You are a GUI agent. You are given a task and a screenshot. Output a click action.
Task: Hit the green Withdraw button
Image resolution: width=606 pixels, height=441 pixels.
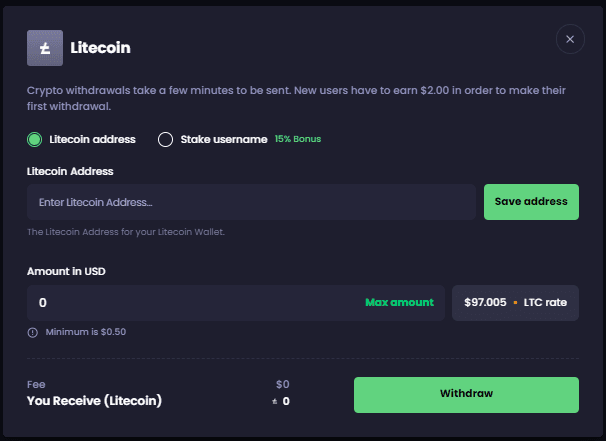[466, 394]
